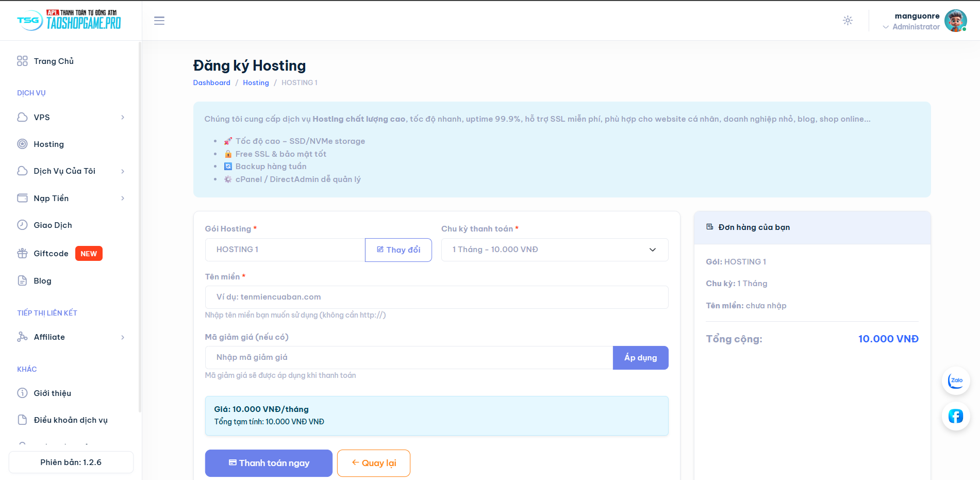The width and height of the screenshot is (980, 480).
Task: Open the Zalo chat floating icon
Action: coord(956,381)
